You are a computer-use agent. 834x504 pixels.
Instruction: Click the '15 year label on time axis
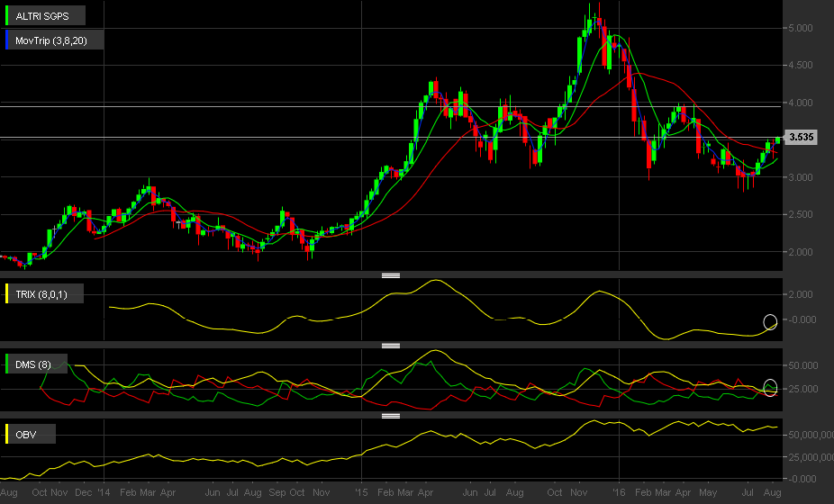tap(361, 492)
